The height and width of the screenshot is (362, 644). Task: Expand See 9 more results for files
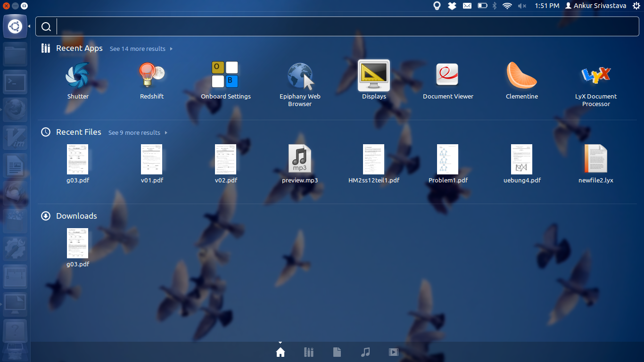coord(138,132)
